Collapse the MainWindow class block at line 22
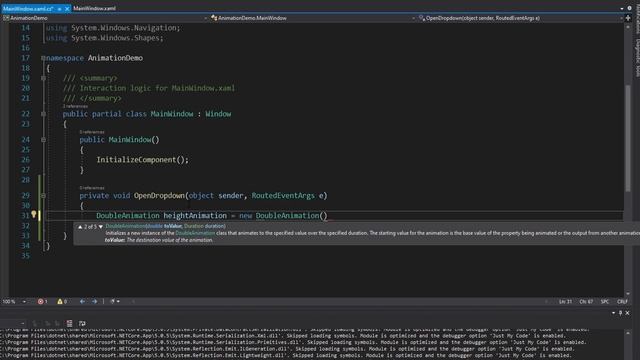 pos(43,114)
